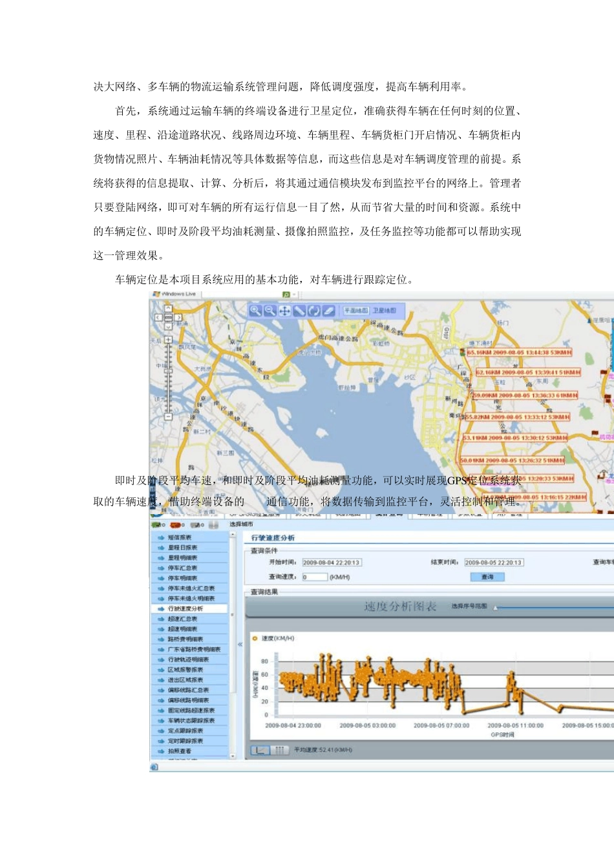Click the orange 速度(KM/H) legend marker

(x=255, y=639)
